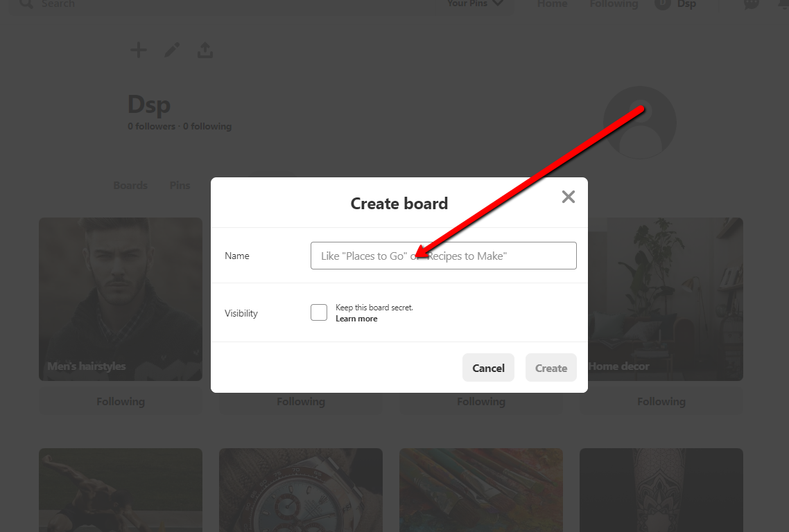Open the Dsp profile menu item in the header
Image resolution: width=789 pixels, height=532 pixels.
coord(675,4)
